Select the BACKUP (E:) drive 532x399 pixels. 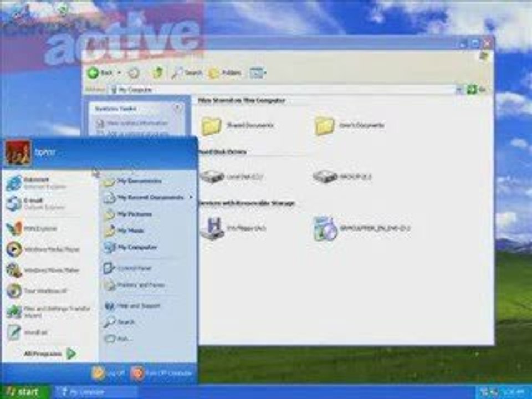coord(342,176)
